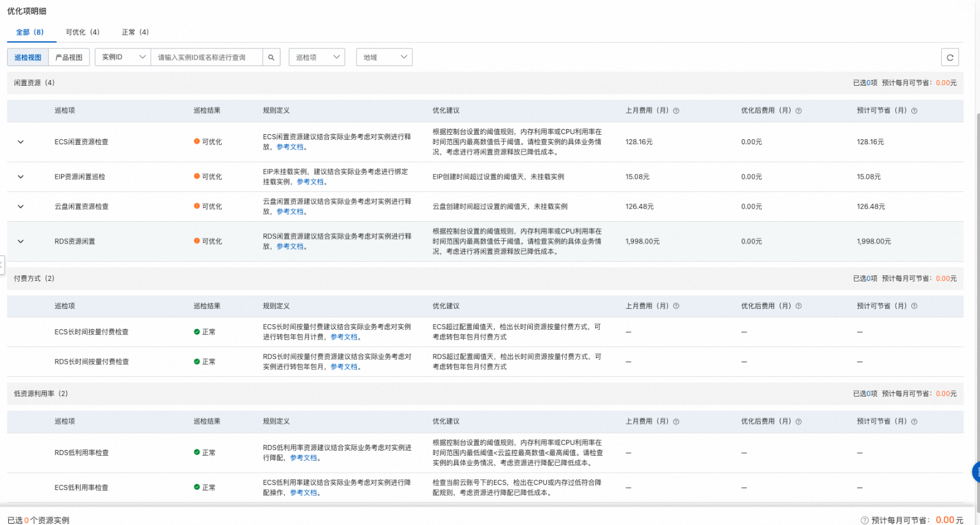Click help icon beside bottom 预计每月可节省
Screen dimensions: 980x525
864,520
